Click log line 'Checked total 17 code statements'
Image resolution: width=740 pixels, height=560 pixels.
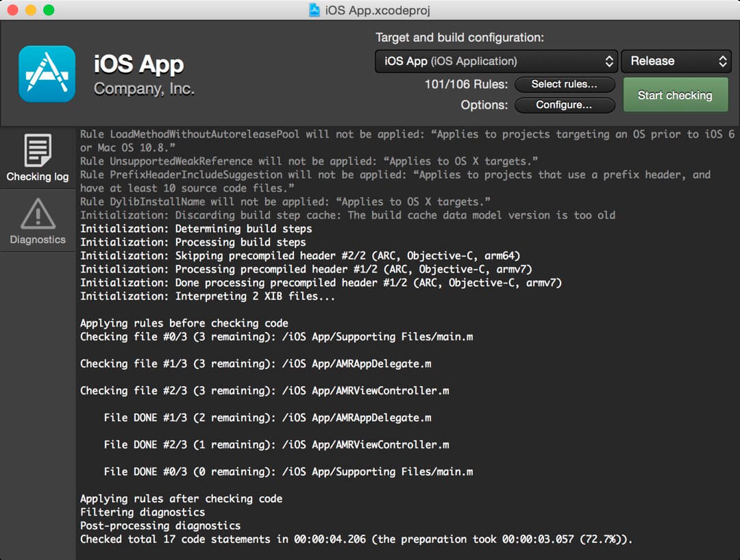point(356,539)
